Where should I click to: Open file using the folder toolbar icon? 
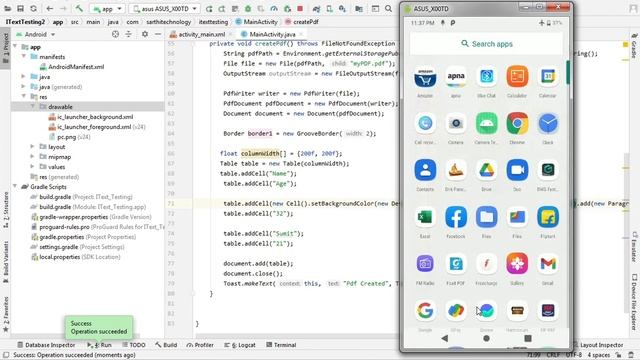(x=7, y=8)
